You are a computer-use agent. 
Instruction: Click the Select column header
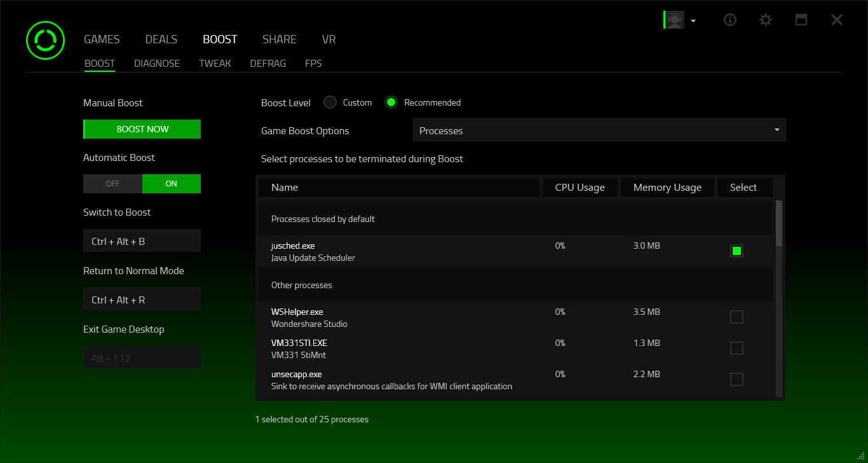point(745,188)
